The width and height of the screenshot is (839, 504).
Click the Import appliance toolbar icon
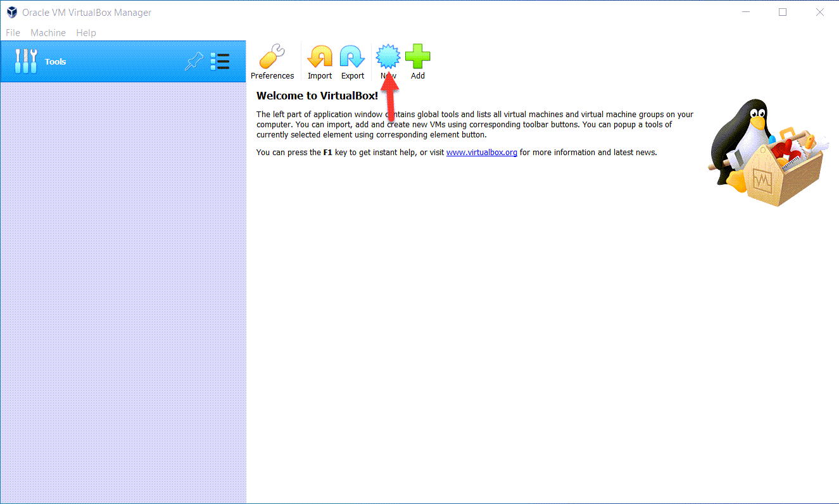(x=319, y=58)
